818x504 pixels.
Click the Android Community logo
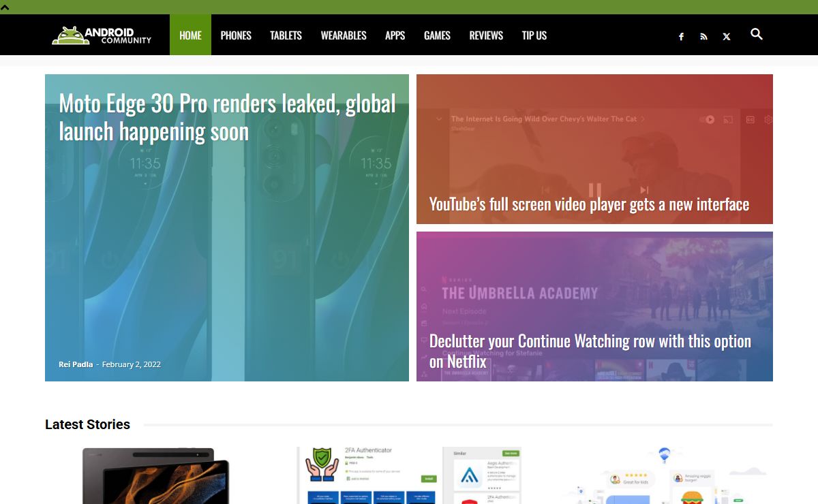[x=102, y=35]
